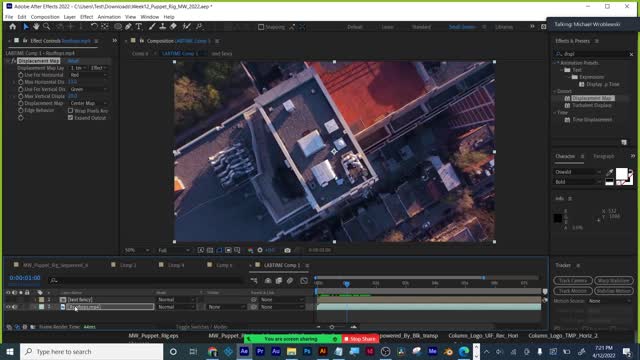Click the Track Camera button
This screenshot has width=640, height=360.
point(573,281)
